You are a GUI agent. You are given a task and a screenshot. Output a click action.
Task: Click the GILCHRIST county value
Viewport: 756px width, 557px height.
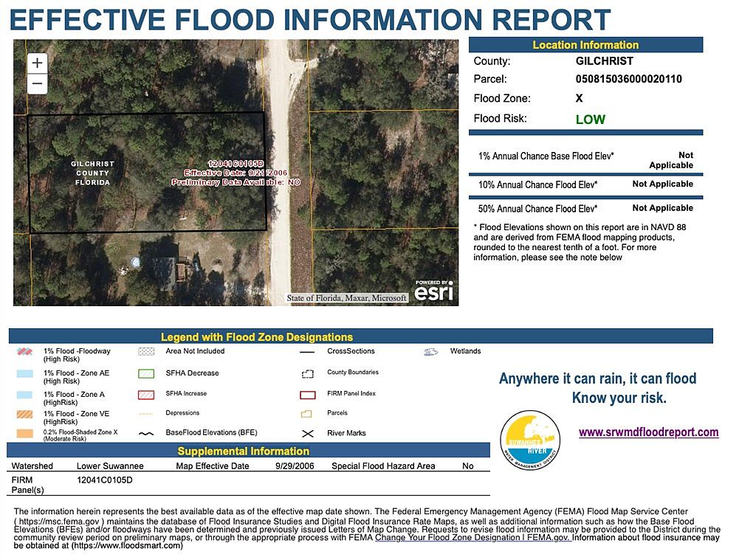[x=604, y=61]
